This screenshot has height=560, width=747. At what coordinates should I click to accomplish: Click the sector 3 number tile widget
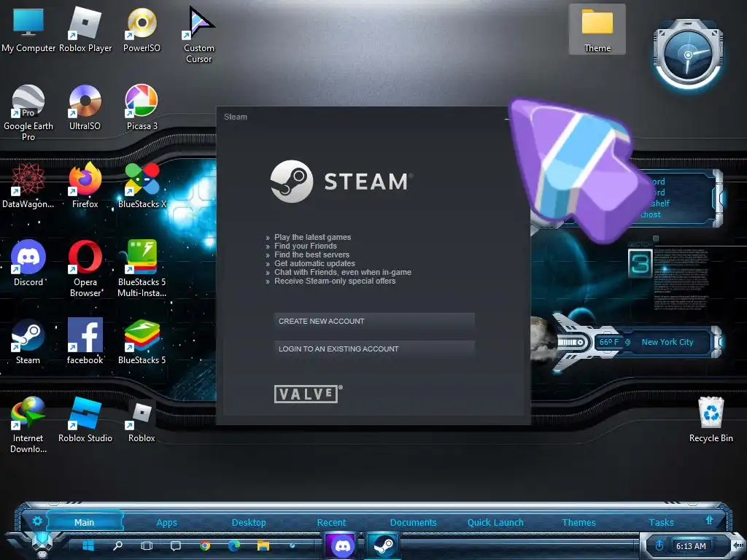point(640,263)
